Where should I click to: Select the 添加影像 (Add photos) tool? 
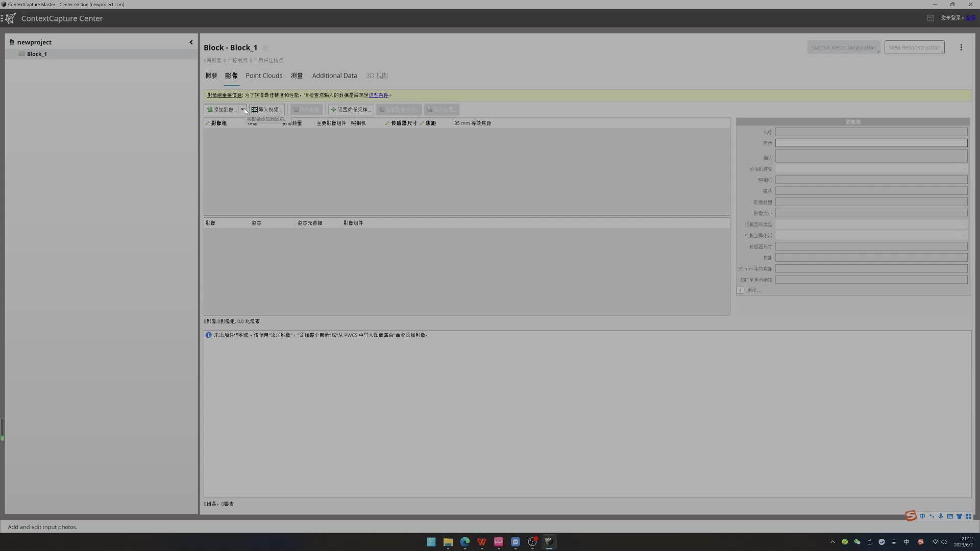[224, 109]
